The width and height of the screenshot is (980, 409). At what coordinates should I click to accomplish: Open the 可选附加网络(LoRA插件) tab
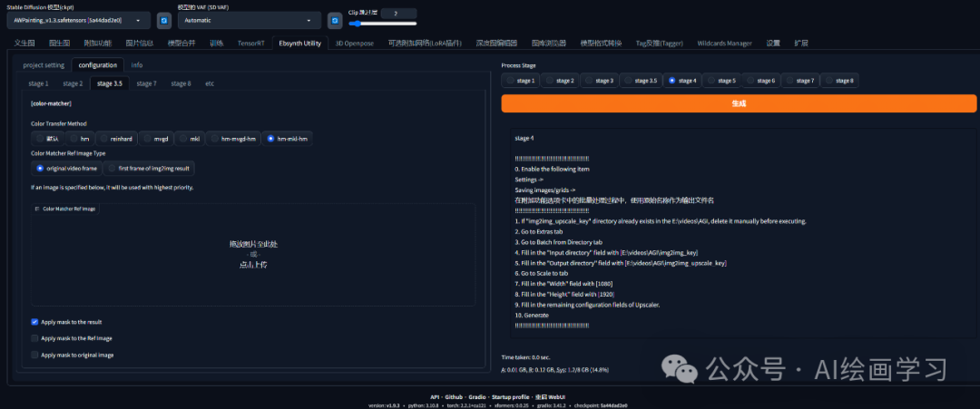pyautogui.click(x=425, y=44)
